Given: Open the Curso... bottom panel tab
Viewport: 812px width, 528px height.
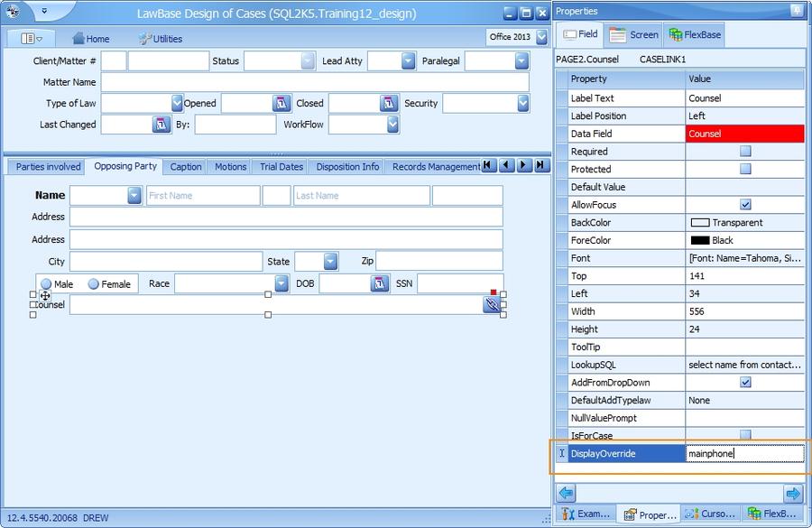Looking at the screenshot, I should click(x=710, y=514).
